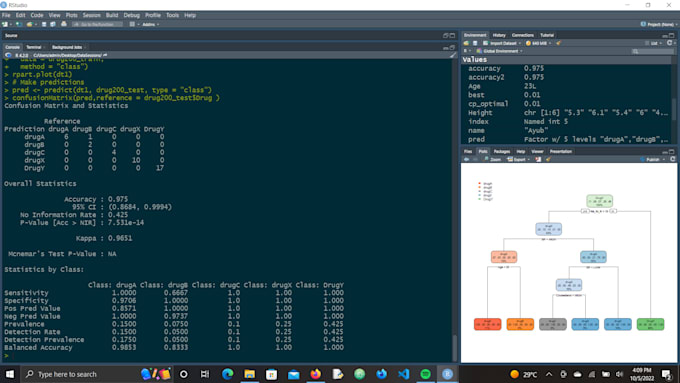Click the Save all documents icon
Screen dimensions: 680x383
(52, 24)
